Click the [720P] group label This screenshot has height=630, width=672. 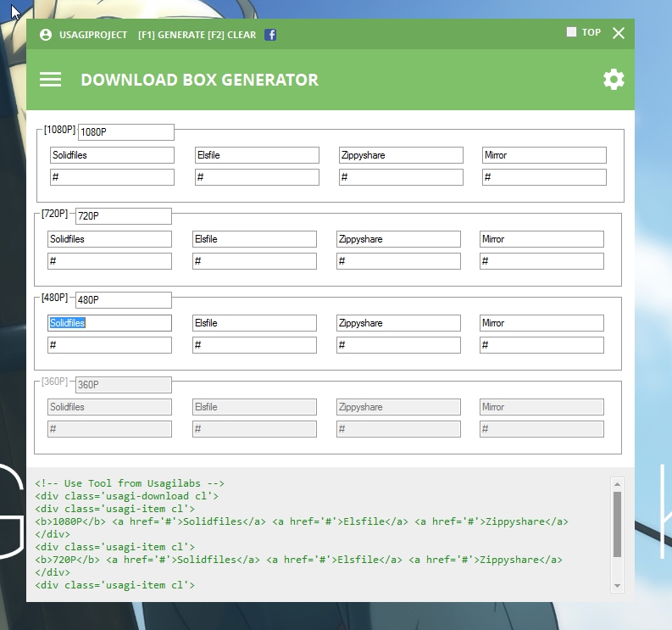[x=54, y=214]
